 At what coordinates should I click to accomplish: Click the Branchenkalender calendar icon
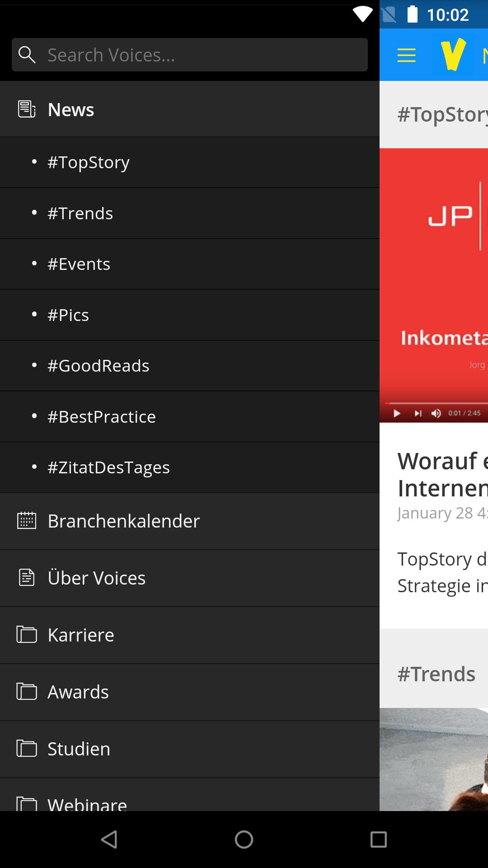(27, 520)
